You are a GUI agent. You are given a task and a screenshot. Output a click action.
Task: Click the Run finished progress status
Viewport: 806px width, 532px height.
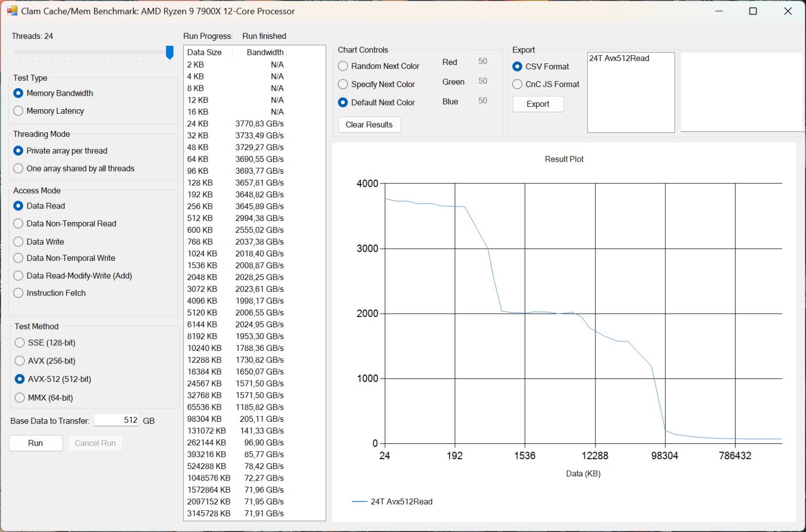tap(264, 36)
